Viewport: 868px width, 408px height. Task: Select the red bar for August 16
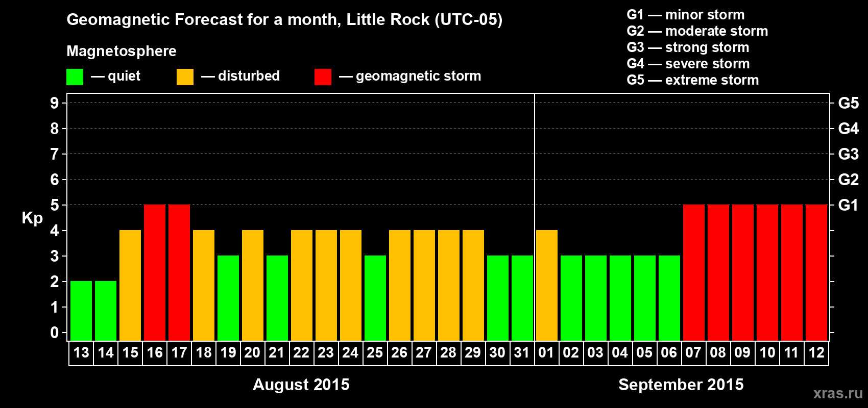[155, 272]
